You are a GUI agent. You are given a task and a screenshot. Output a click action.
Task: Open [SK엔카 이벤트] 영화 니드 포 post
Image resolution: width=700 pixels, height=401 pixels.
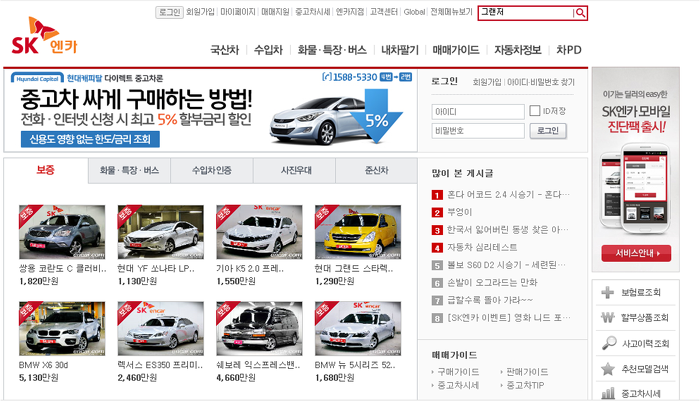click(x=509, y=317)
